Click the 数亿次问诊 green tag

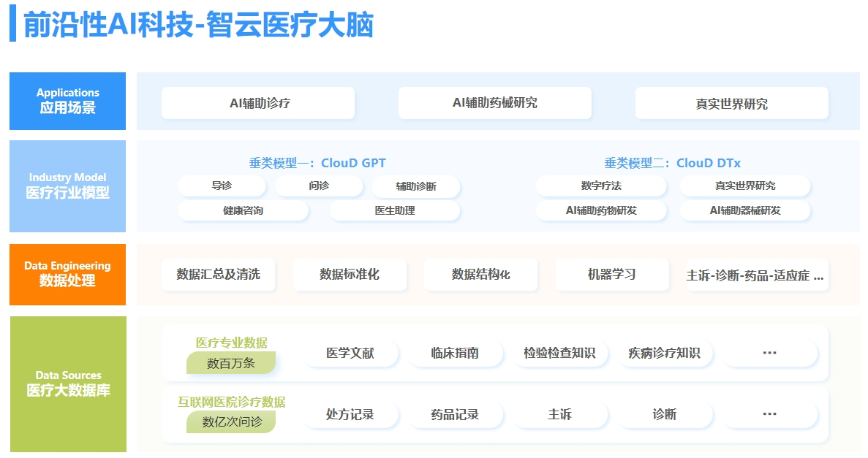(231, 422)
